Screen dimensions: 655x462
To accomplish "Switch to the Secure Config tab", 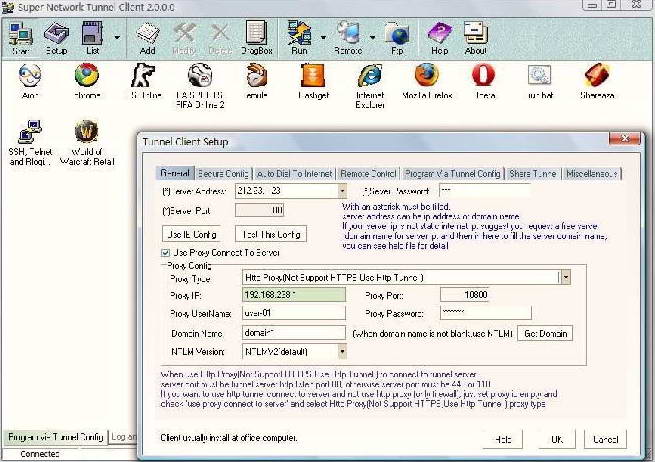I will coord(222,173).
